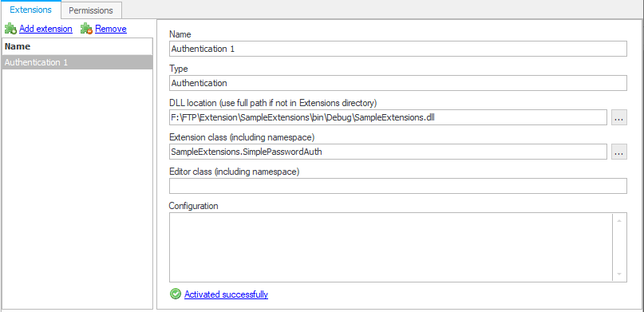Select the Extensions tab
The width and height of the screenshot is (644, 312).
[31, 10]
